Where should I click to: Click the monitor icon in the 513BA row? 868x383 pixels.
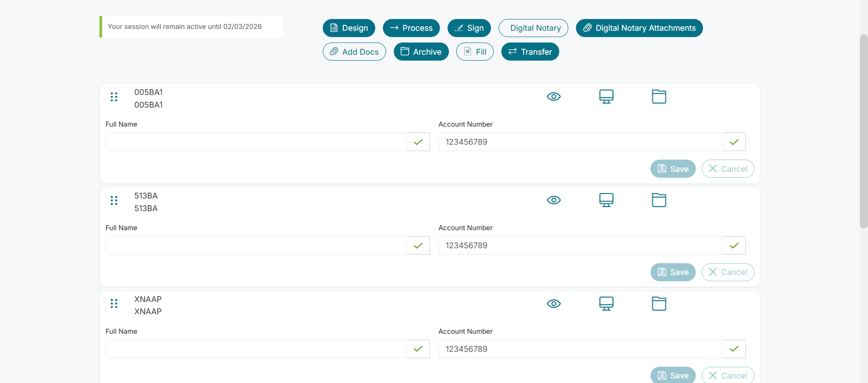606,200
